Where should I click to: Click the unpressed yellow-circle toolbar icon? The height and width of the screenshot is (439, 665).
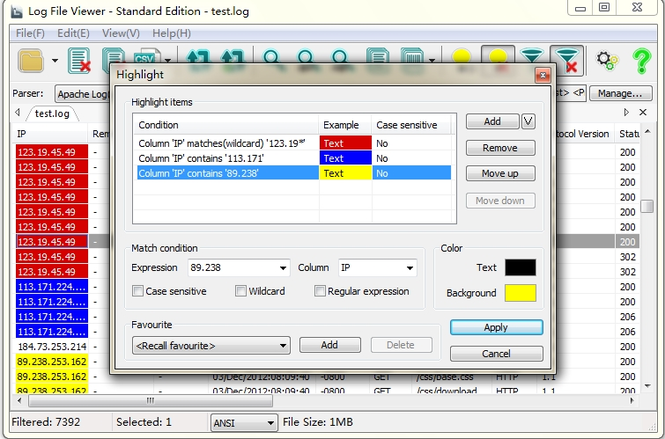pos(461,57)
